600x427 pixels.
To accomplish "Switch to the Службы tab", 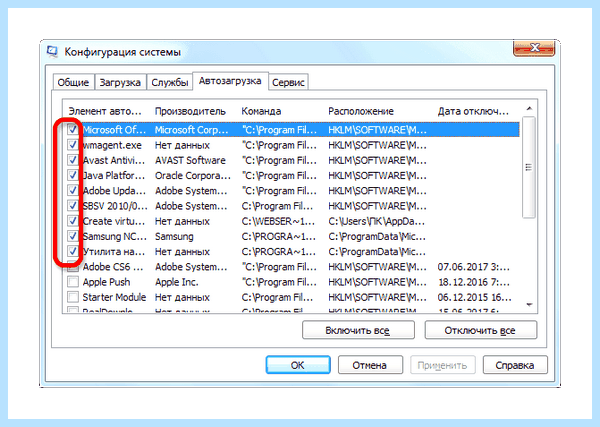I will [170, 82].
